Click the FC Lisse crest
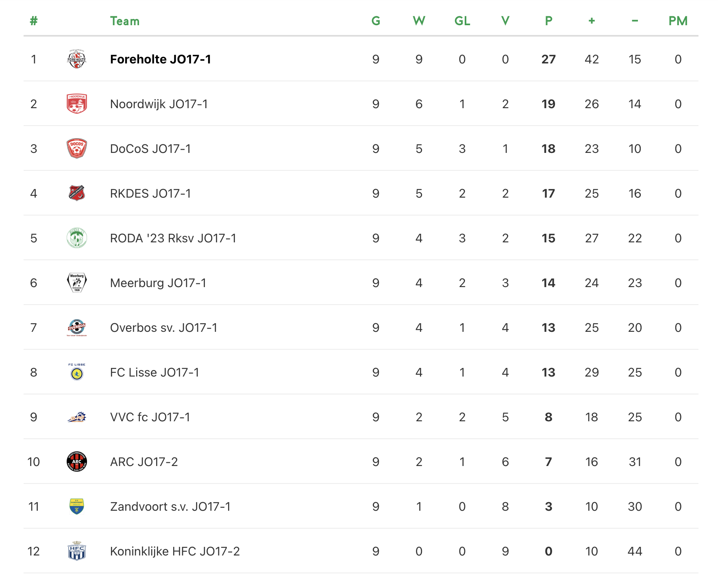 point(76,372)
